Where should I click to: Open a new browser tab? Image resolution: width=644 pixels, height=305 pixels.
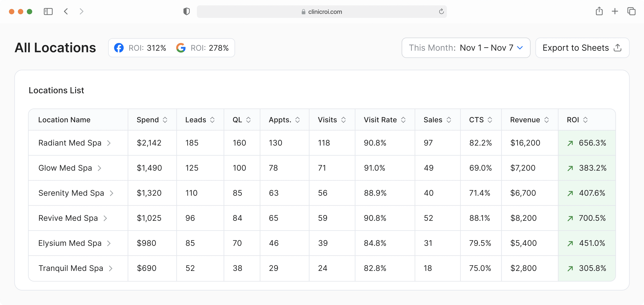coord(615,11)
